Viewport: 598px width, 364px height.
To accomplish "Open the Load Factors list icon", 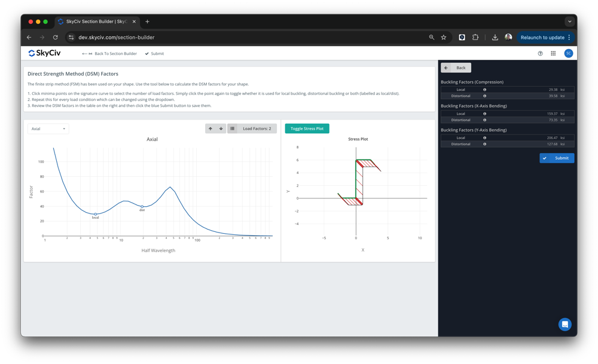I will pyautogui.click(x=233, y=129).
